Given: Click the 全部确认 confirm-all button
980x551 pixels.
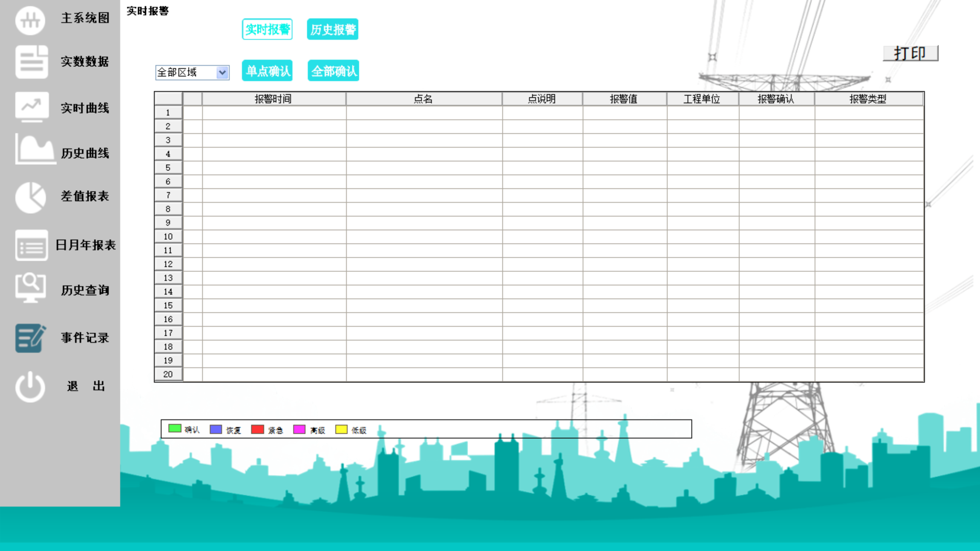Looking at the screenshot, I should pyautogui.click(x=333, y=70).
